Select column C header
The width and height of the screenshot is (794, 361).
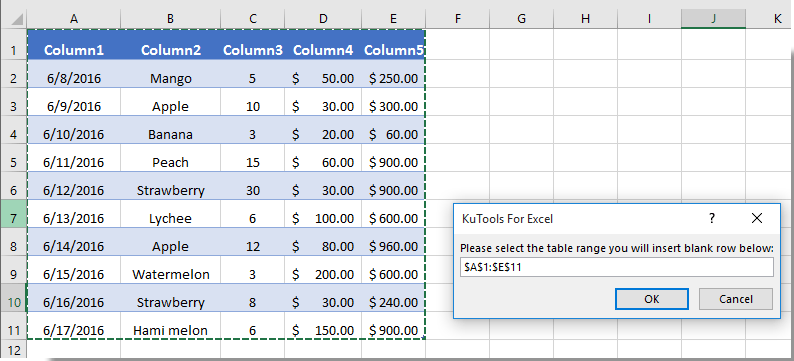coord(253,19)
